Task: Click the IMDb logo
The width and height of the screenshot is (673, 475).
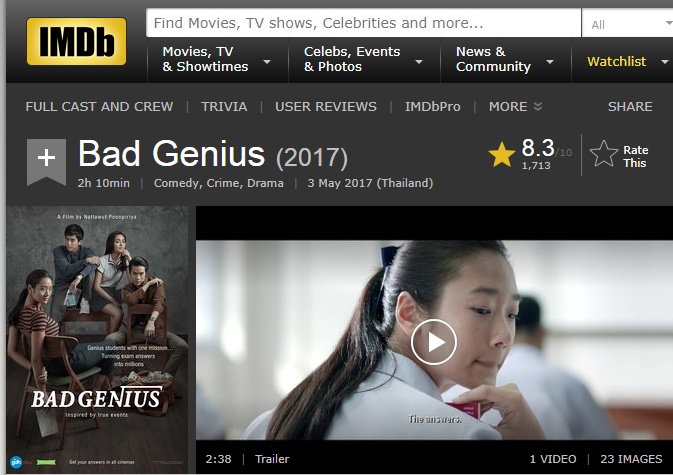Action: click(76, 41)
